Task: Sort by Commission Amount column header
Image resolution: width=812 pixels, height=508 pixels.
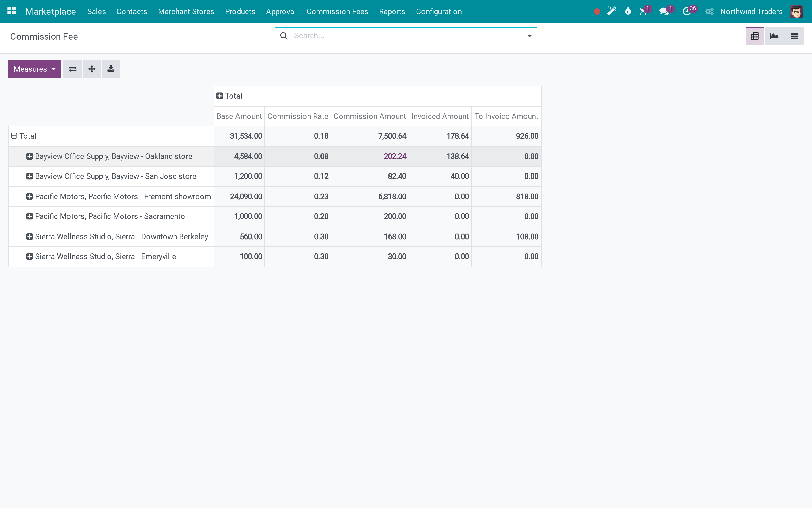Action: coord(370,116)
